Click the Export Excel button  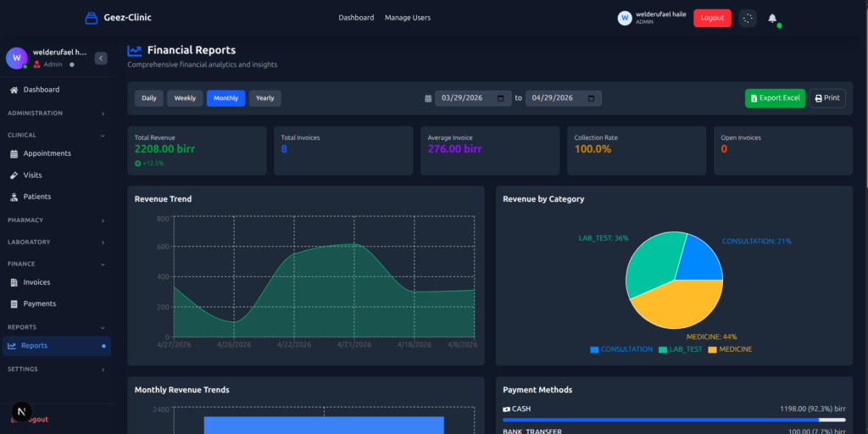pos(775,98)
